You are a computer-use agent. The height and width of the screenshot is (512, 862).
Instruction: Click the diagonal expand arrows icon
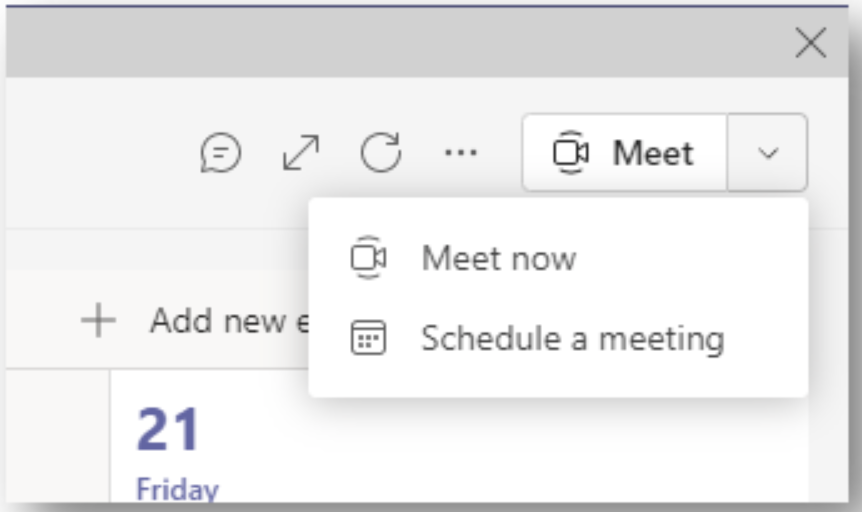coord(301,152)
